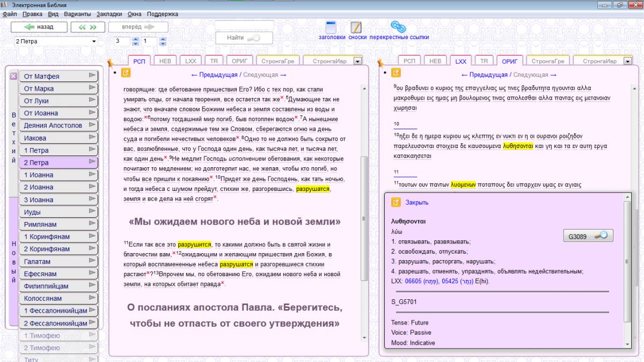Viewport: 644px width, 362px height.
Task: Click the orange pop-out icon next to Закрыть
Action: click(396, 202)
